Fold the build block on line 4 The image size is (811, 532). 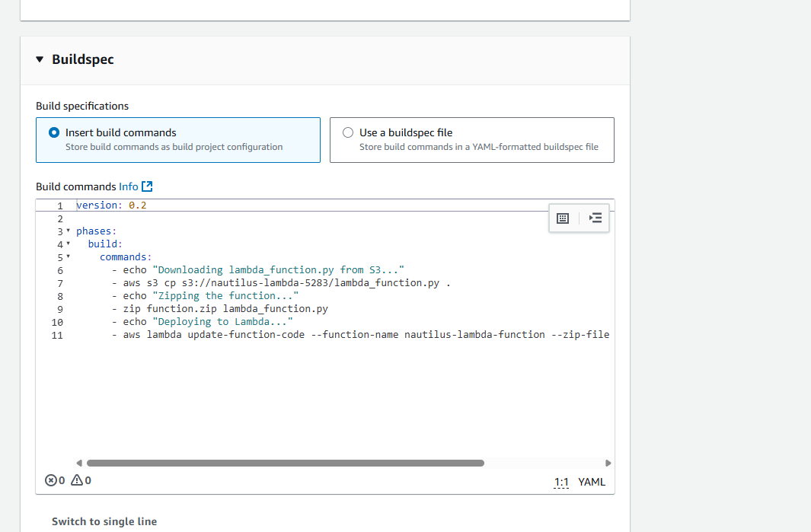68,244
